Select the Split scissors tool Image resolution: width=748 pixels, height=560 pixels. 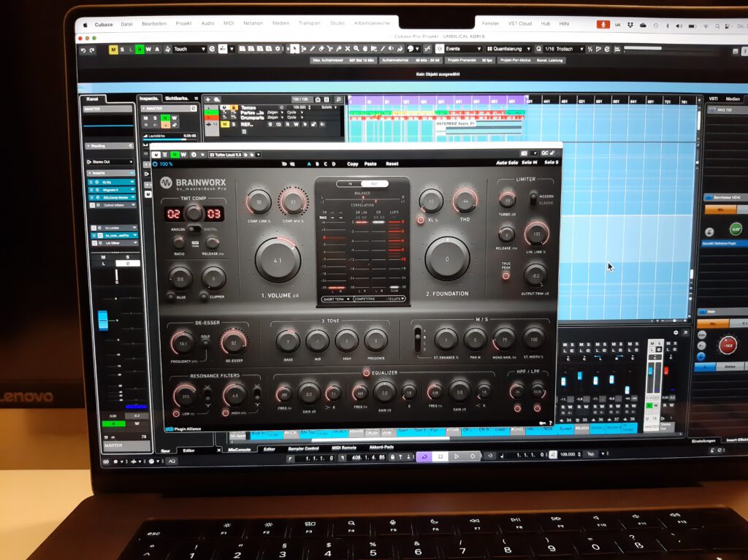pos(330,49)
